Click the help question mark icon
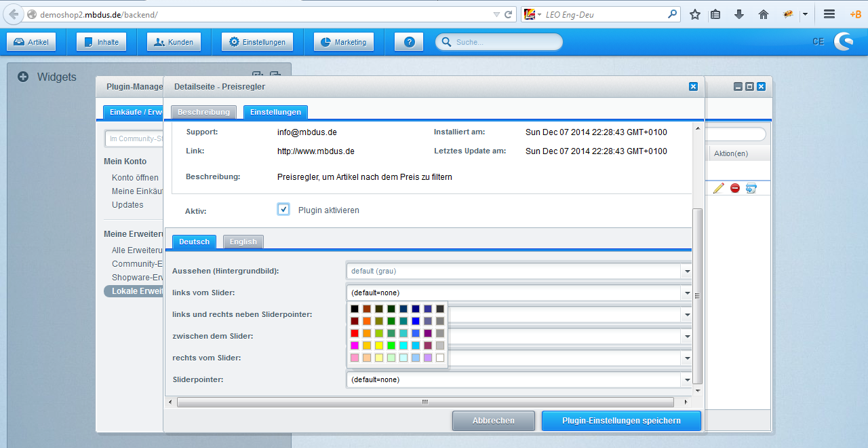This screenshot has width=868, height=448. click(x=409, y=42)
